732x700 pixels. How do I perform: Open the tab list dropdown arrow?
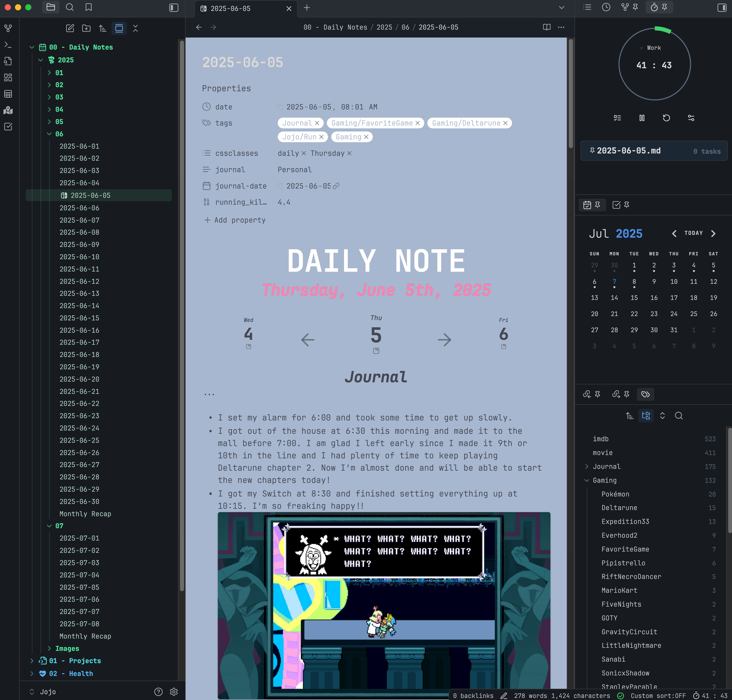561,8
